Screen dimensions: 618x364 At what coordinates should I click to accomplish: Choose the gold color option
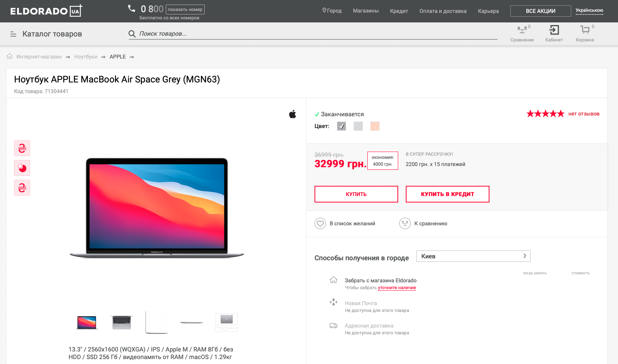point(375,126)
